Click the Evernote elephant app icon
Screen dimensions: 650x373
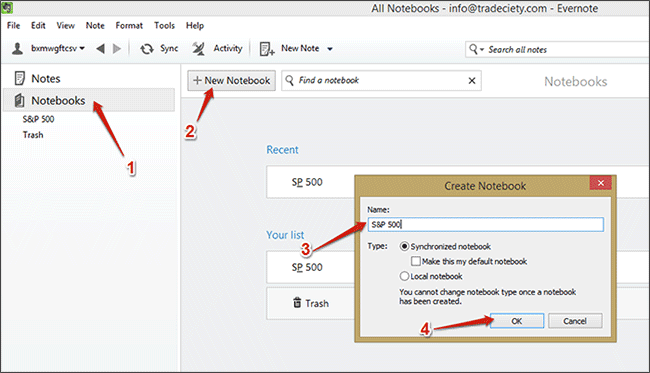(7, 7)
